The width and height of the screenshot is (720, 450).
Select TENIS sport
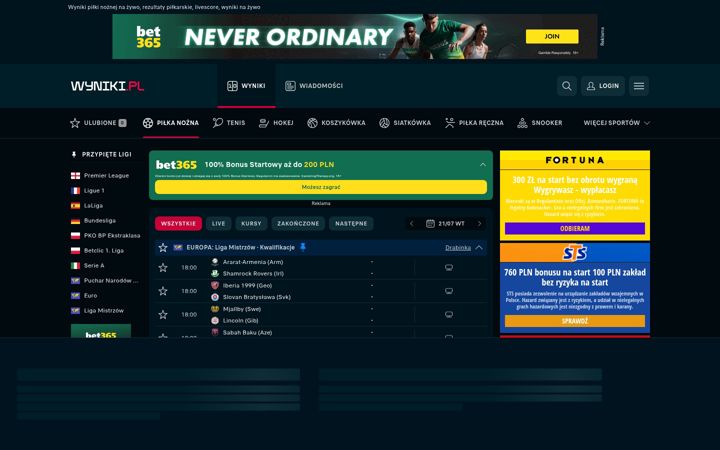(229, 123)
